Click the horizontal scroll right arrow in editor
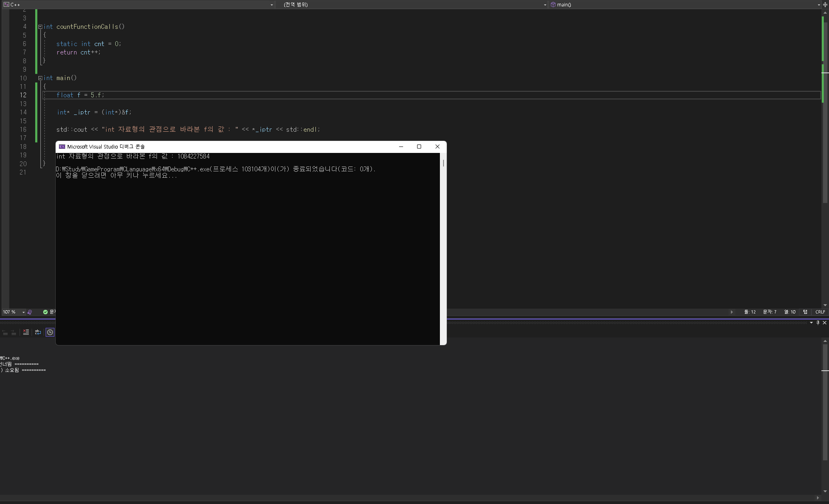 731,312
